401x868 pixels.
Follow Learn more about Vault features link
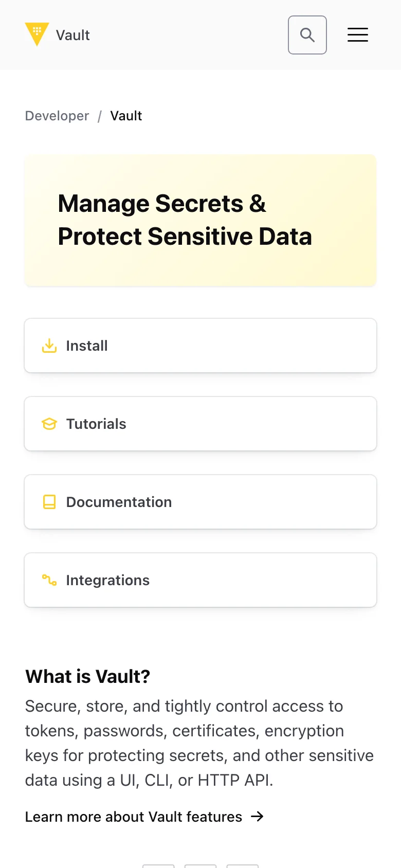click(134, 817)
